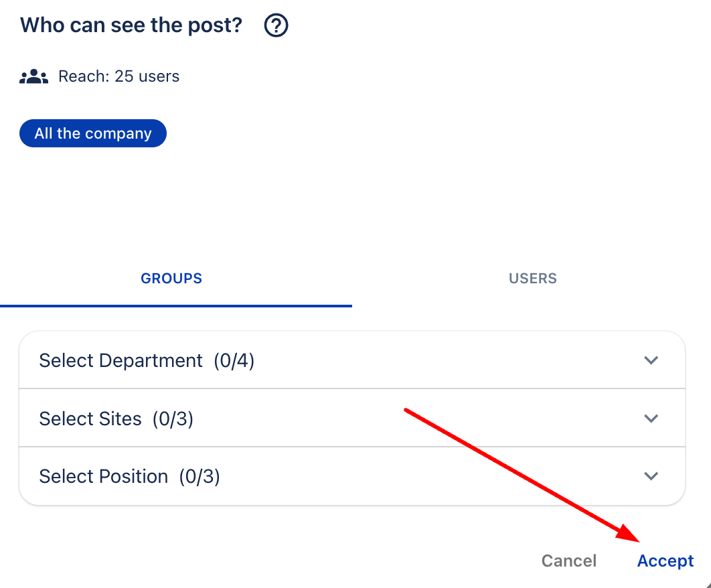Click the Position (0/3) selection count
This screenshot has width=711, height=588.
tap(200, 476)
